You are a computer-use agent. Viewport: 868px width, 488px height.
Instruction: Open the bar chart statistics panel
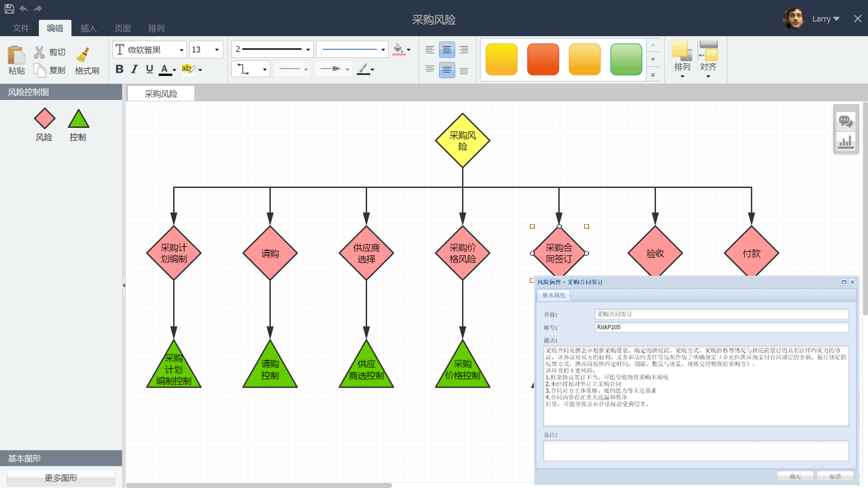click(x=845, y=142)
